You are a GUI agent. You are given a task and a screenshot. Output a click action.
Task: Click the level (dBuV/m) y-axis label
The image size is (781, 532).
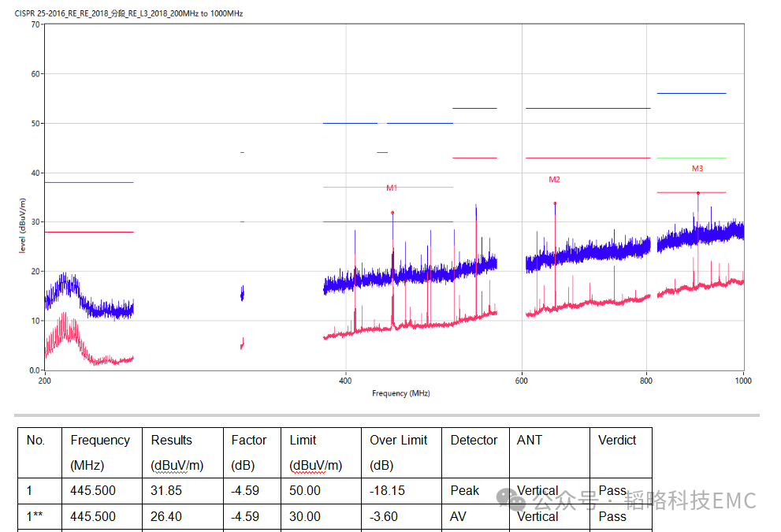point(23,225)
